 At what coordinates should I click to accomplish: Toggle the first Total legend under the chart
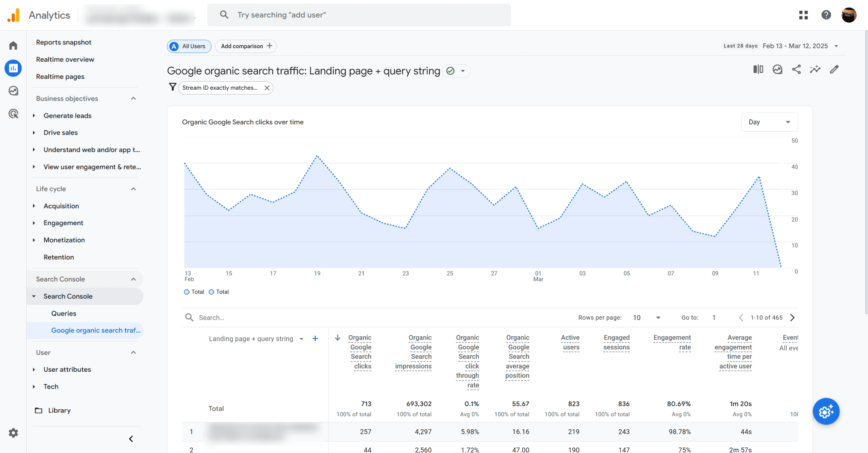(194, 292)
